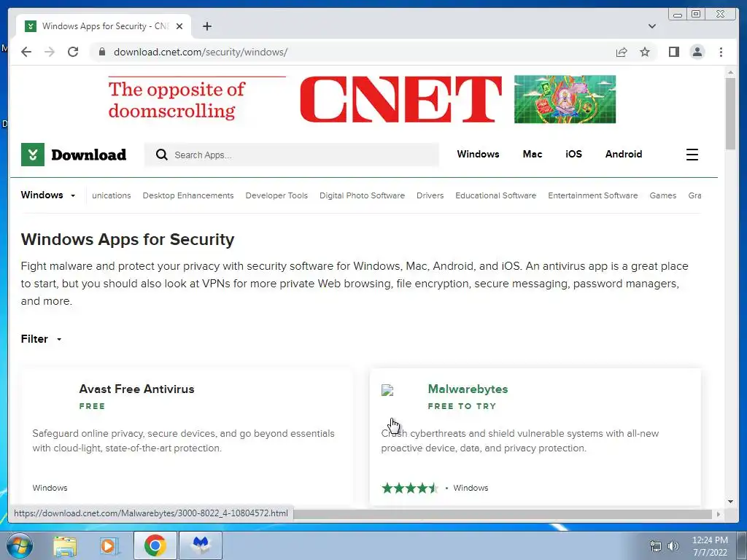Click the Search Apps input field
Viewport: 747px width, 560px height.
(291, 155)
